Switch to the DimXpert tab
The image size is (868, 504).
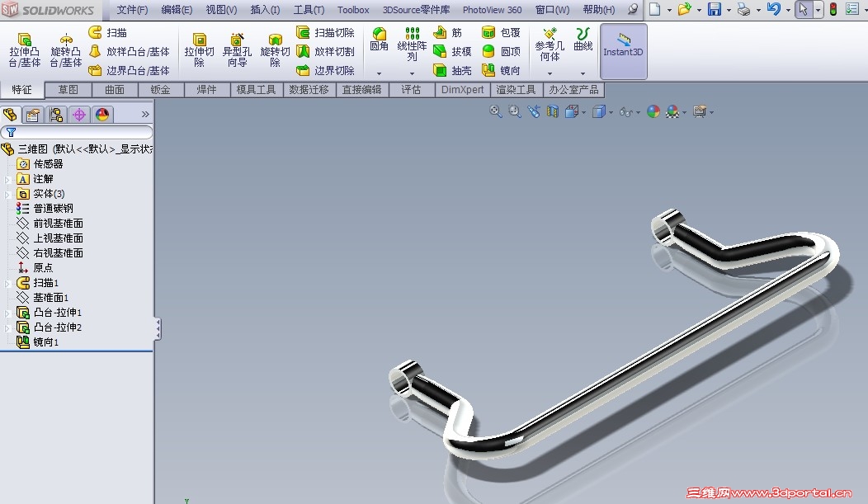462,90
